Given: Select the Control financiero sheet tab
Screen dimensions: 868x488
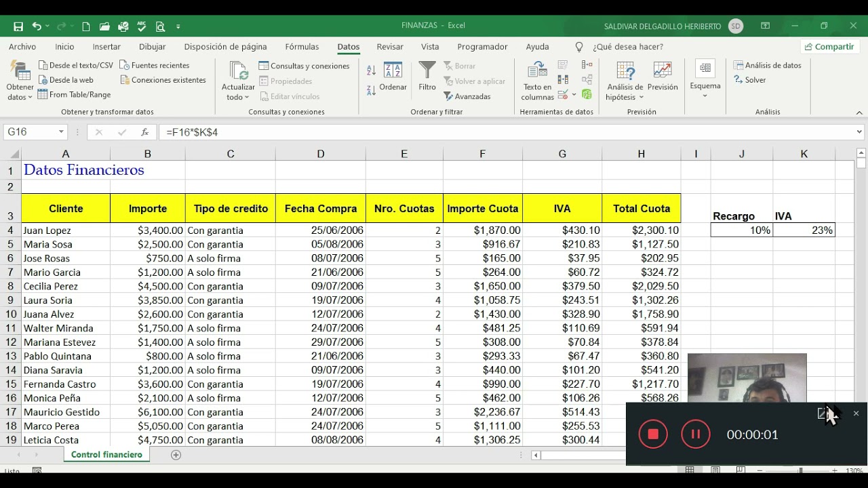Looking at the screenshot, I should pyautogui.click(x=106, y=455).
